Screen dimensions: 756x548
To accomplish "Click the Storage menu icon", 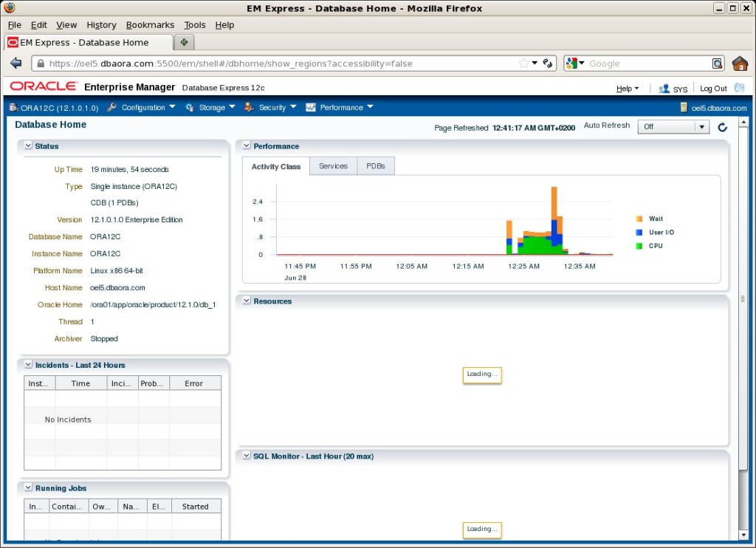I will coord(190,107).
